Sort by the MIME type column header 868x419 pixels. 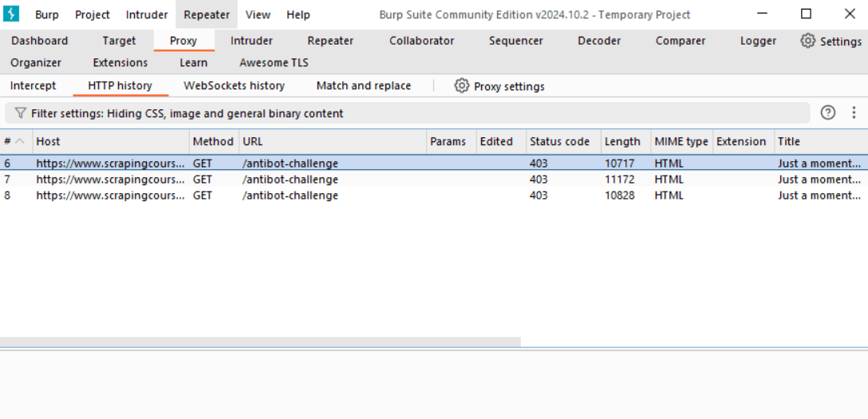point(682,142)
